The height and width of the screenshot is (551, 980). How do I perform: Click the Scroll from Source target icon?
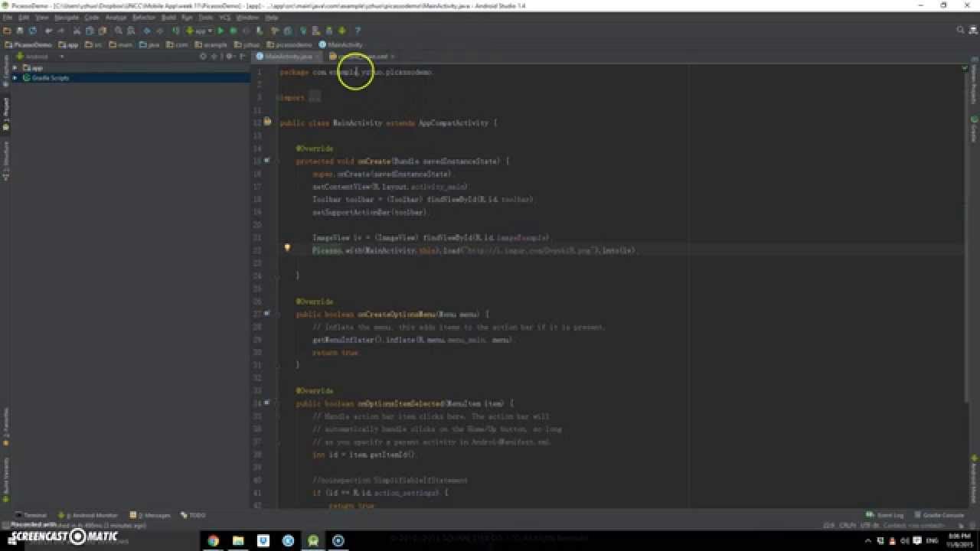click(204, 56)
